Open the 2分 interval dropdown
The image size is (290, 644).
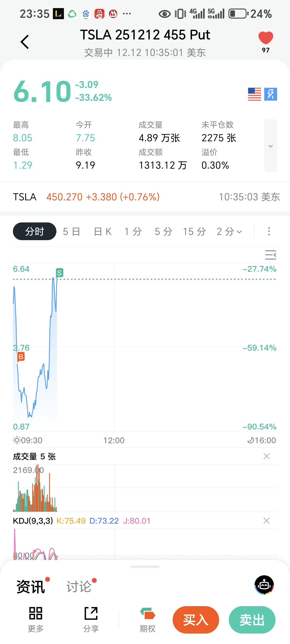229,232
